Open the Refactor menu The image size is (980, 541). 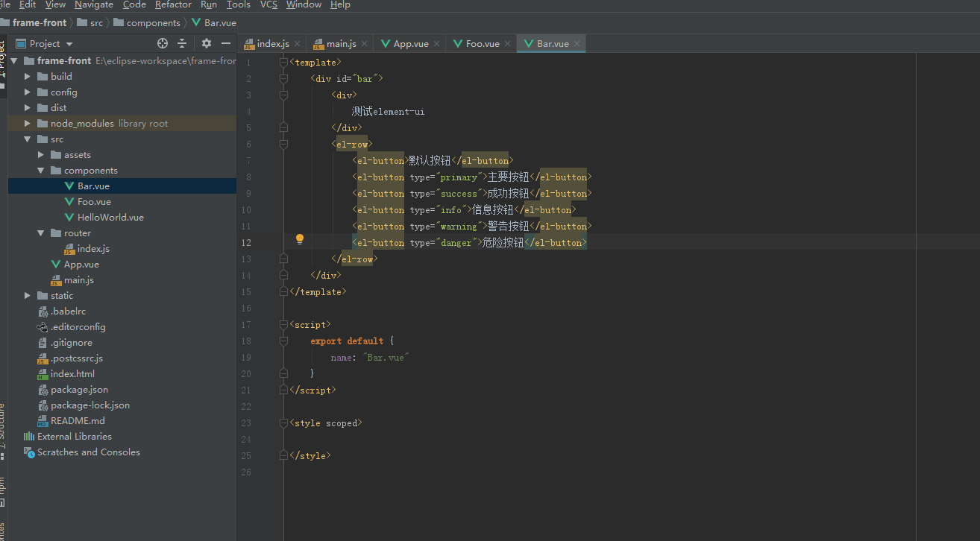(173, 4)
